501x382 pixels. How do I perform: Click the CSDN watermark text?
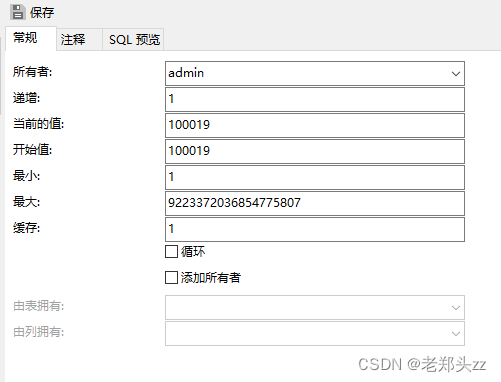[422, 364]
